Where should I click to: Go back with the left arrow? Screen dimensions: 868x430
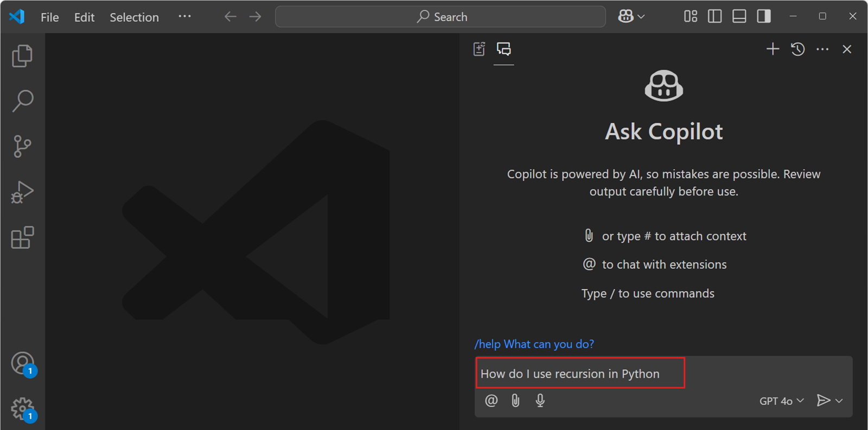pyautogui.click(x=231, y=17)
